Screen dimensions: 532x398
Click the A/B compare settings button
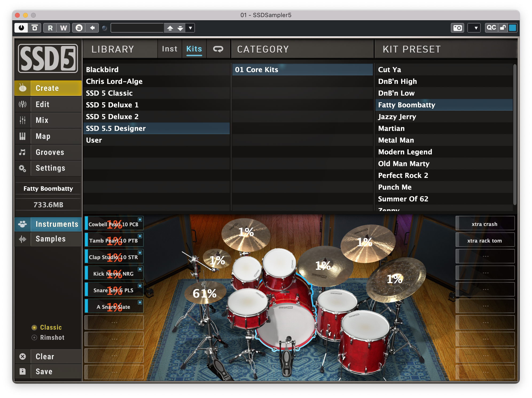coord(34,28)
